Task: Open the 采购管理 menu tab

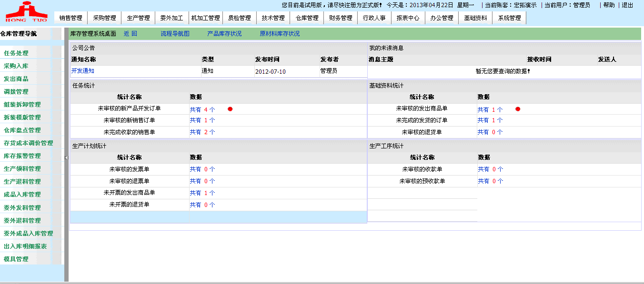Action: [x=104, y=18]
